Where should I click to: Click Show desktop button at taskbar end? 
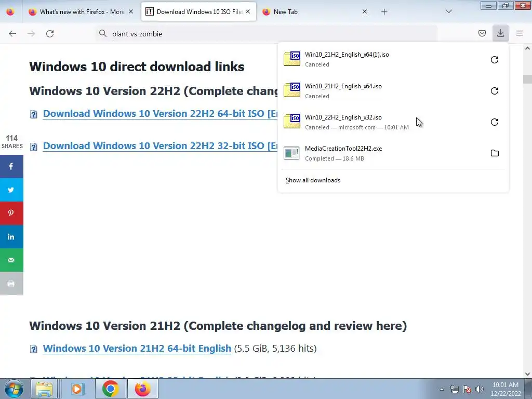[528, 389]
